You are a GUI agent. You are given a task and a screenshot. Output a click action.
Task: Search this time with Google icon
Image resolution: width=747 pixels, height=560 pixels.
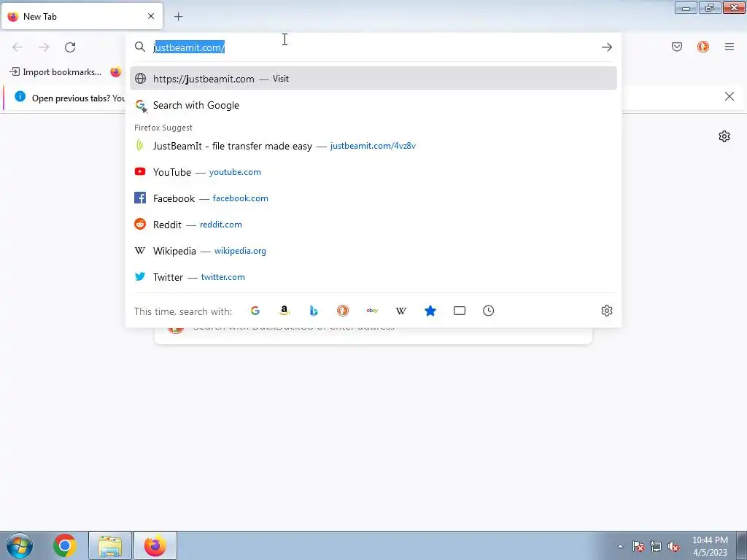coord(255,311)
